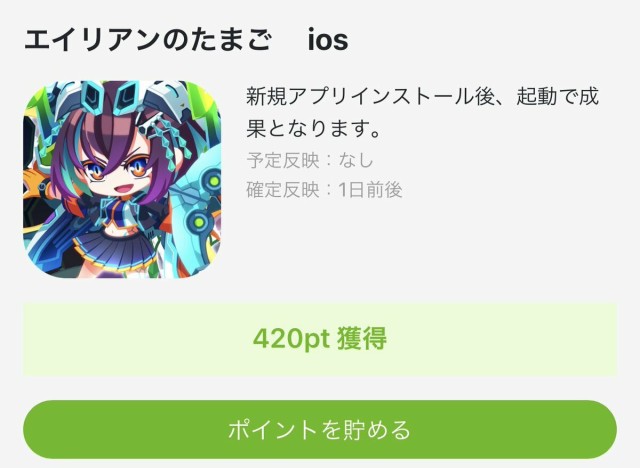Open the エイリアンのたまご app icon

[x=122, y=179]
